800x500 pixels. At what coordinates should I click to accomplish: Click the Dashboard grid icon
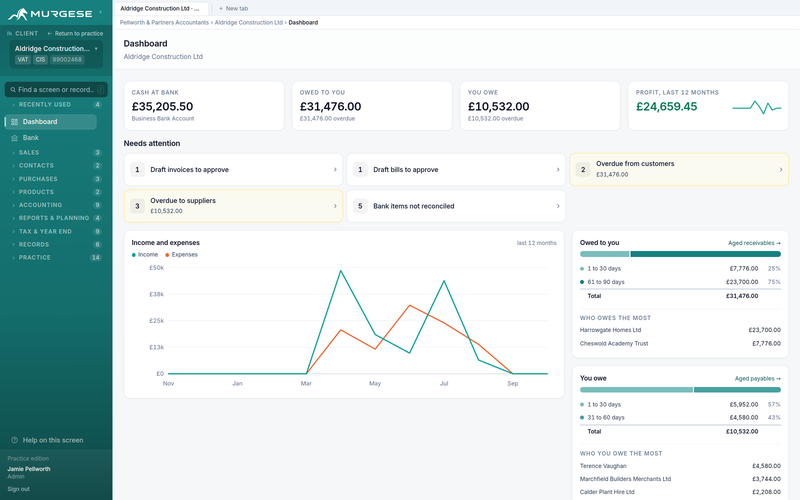point(14,122)
